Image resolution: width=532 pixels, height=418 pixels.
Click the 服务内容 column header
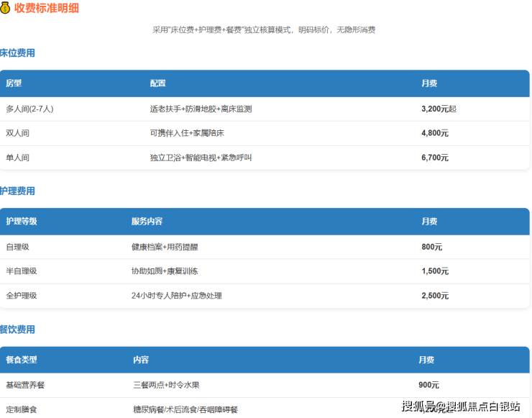coord(147,222)
